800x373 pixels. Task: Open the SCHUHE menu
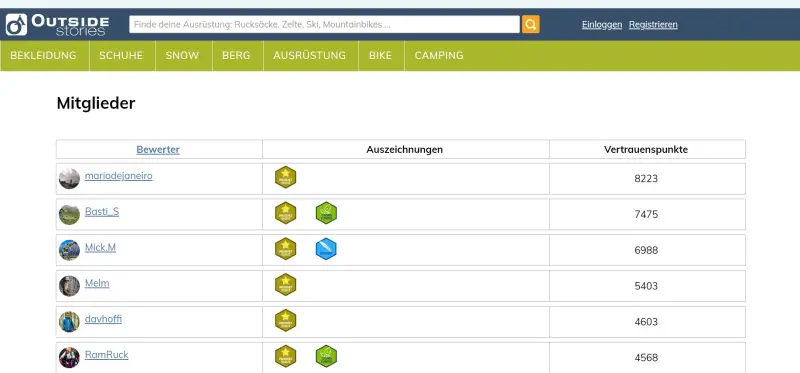point(121,56)
